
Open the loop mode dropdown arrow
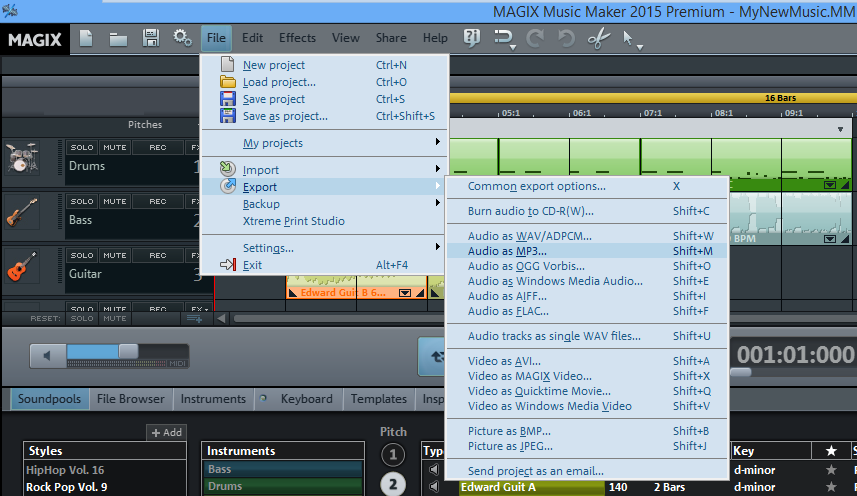pyautogui.click(x=513, y=48)
